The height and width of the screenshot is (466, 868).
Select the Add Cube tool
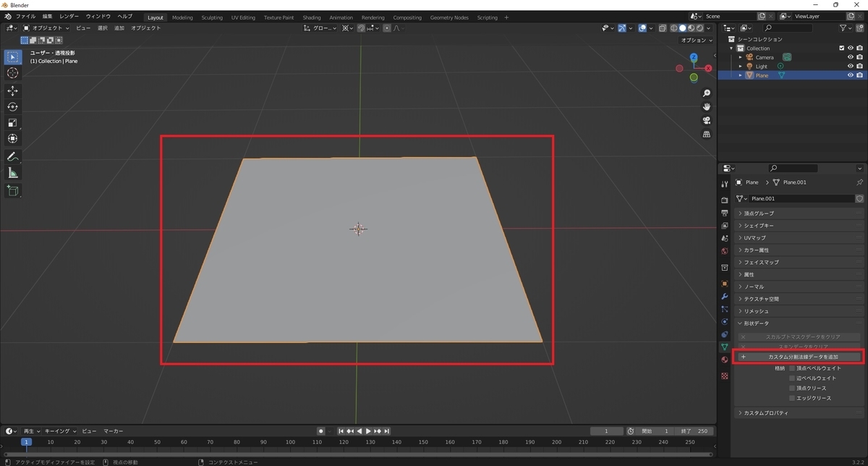[13, 191]
